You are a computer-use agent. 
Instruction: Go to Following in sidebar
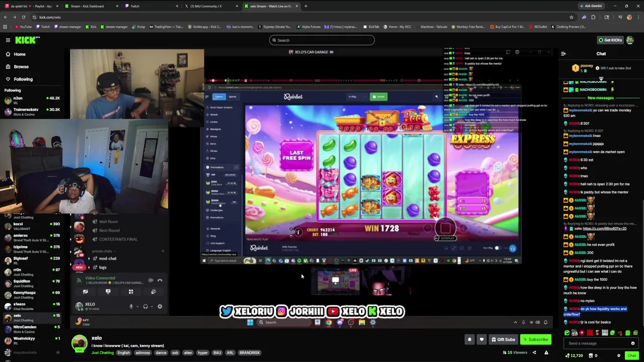pos(23,79)
